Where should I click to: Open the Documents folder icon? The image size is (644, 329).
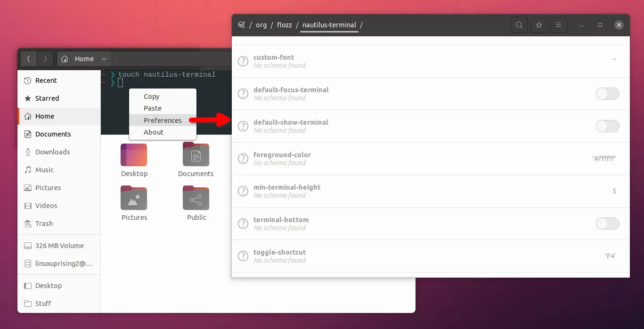(196, 155)
